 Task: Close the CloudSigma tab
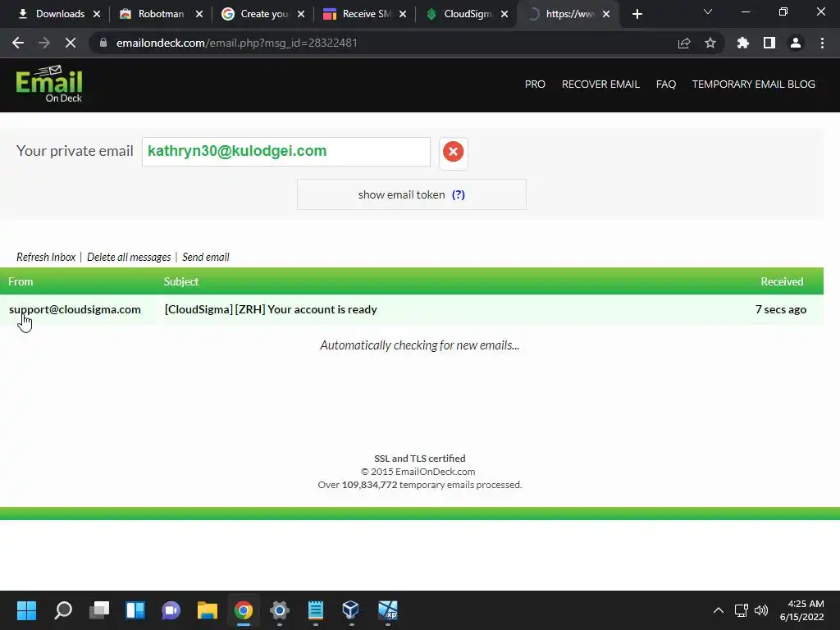click(x=504, y=14)
